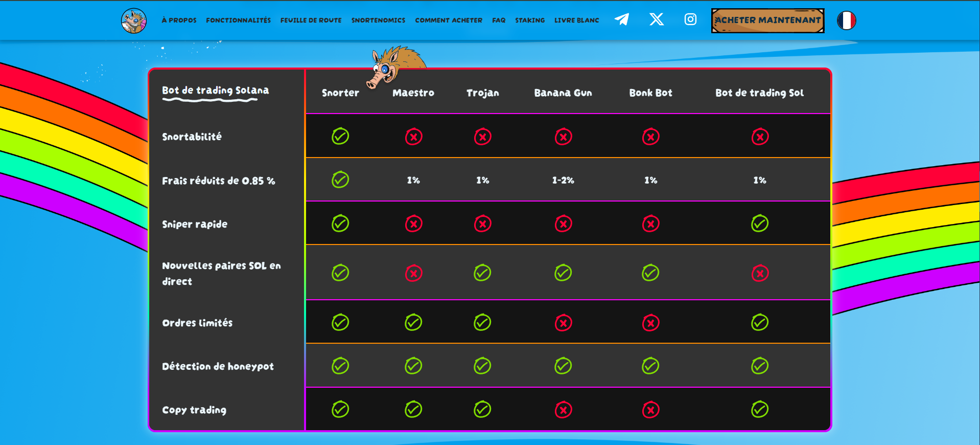Click the Maestro column header

(x=413, y=93)
